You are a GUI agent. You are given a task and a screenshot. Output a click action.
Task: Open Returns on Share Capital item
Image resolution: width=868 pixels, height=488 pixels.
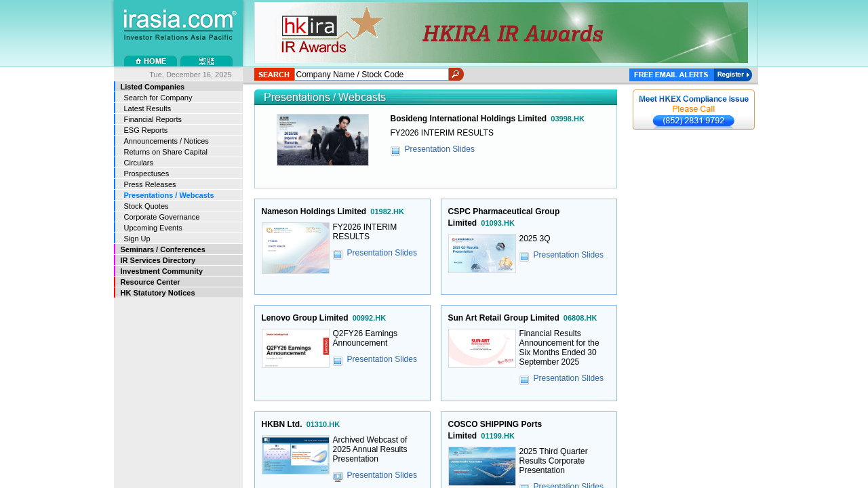178,152
